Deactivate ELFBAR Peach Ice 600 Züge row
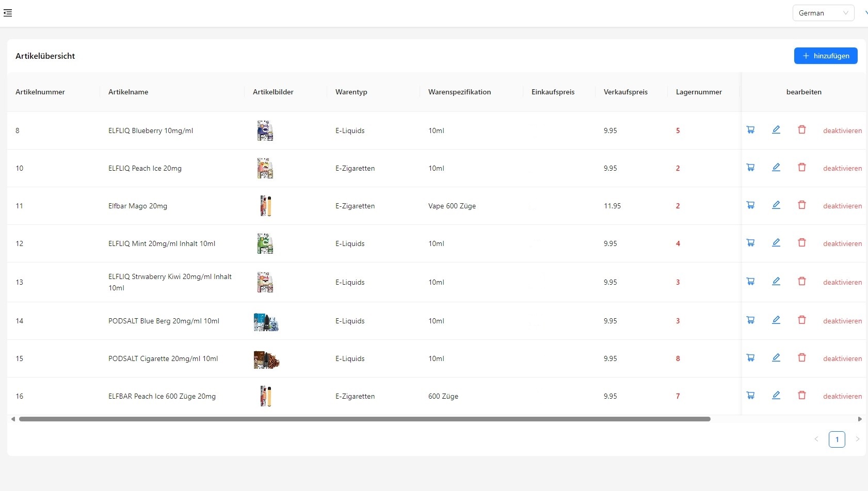Image resolution: width=868 pixels, height=491 pixels. pos(842,396)
